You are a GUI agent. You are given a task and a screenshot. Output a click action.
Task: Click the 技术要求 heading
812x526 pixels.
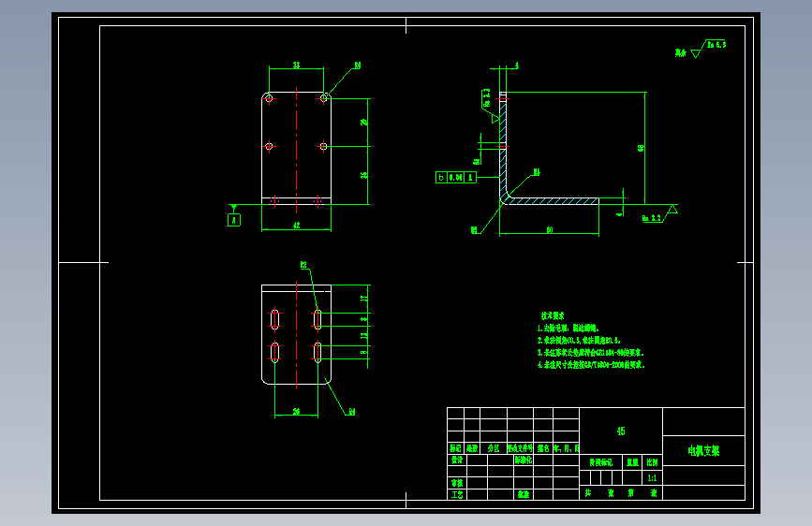tap(554, 315)
